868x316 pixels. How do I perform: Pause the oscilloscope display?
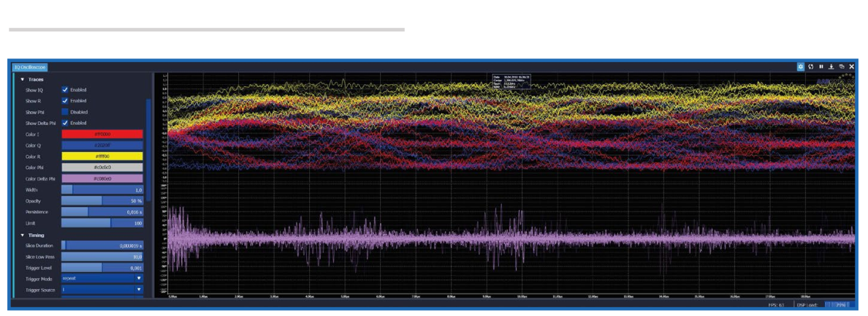pos(821,67)
